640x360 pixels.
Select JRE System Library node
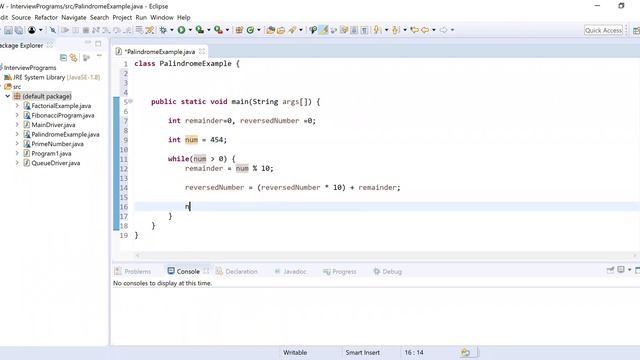(52, 77)
